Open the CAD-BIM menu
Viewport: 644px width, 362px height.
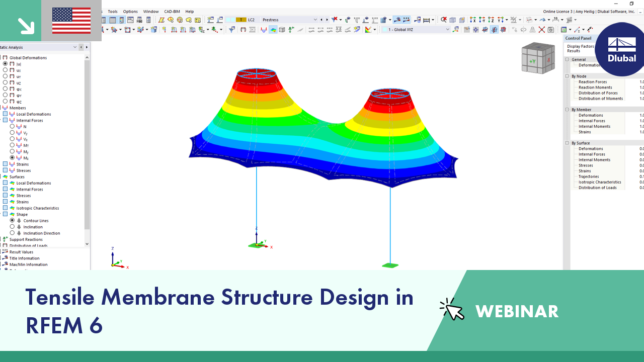[x=172, y=11]
